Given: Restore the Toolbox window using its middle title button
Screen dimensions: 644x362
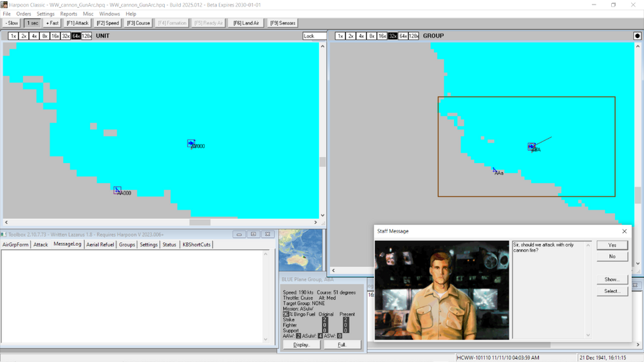Looking at the screenshot, I should coord(253,234).
